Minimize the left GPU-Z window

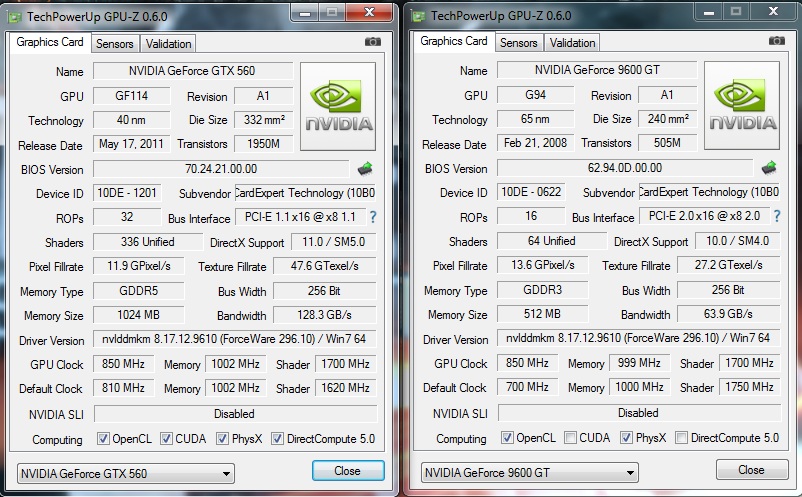coord(305,13)
